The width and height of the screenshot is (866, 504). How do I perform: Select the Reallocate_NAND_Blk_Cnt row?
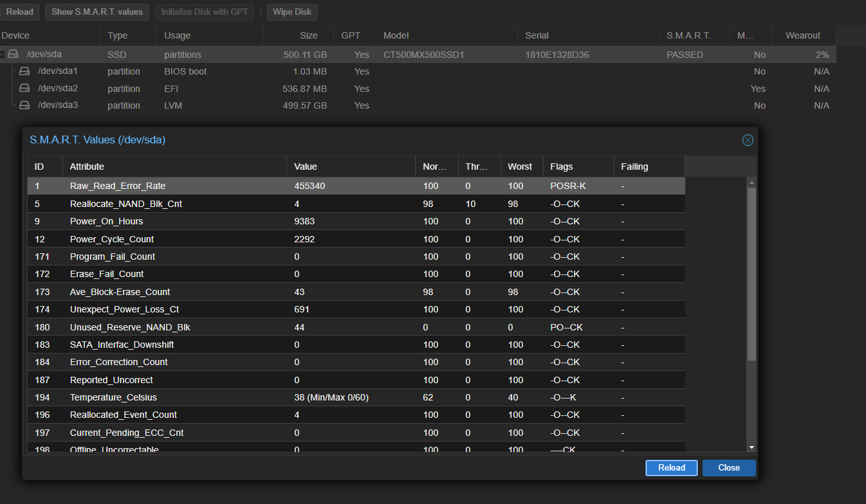tap(356, 204)
